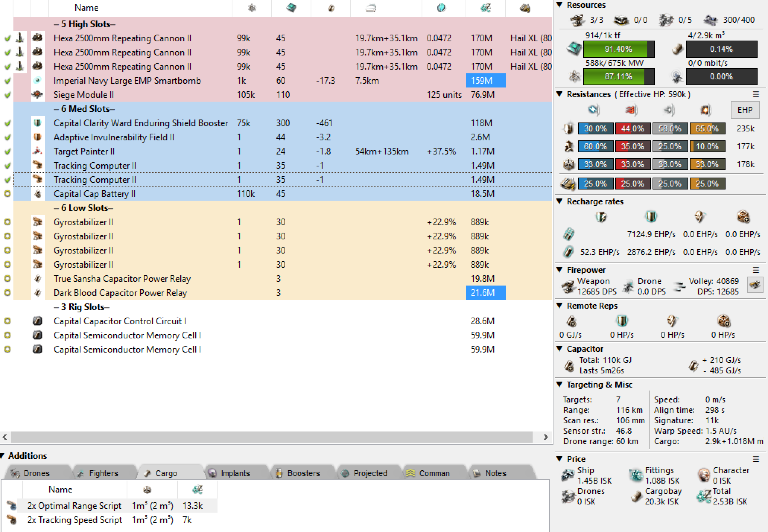This screenshot has height=532, width=768.
Task: Open the Implants tab
Action: coord(235,473)
